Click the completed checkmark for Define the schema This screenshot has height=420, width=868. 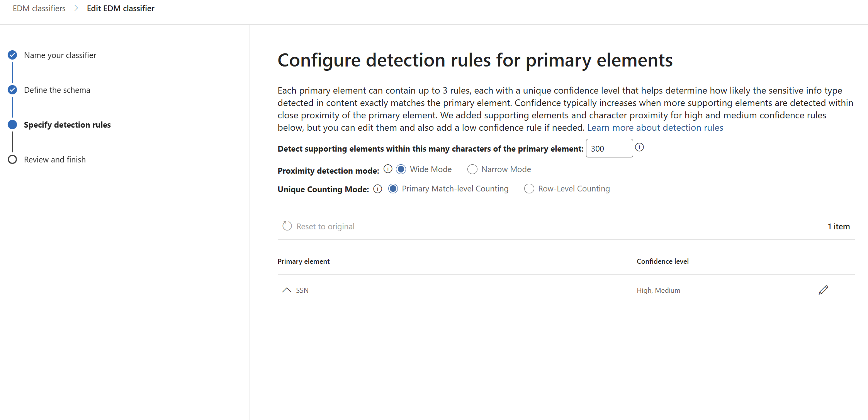[12, 90]
